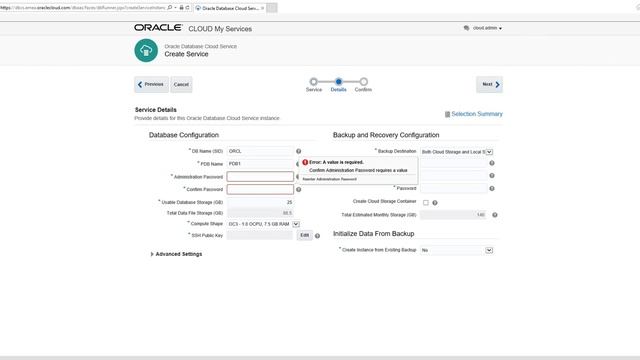The width and height of the screenshot is (640, 360).
Task: Click 'CLOUD My Services' header text
Action: click(220, 29)
